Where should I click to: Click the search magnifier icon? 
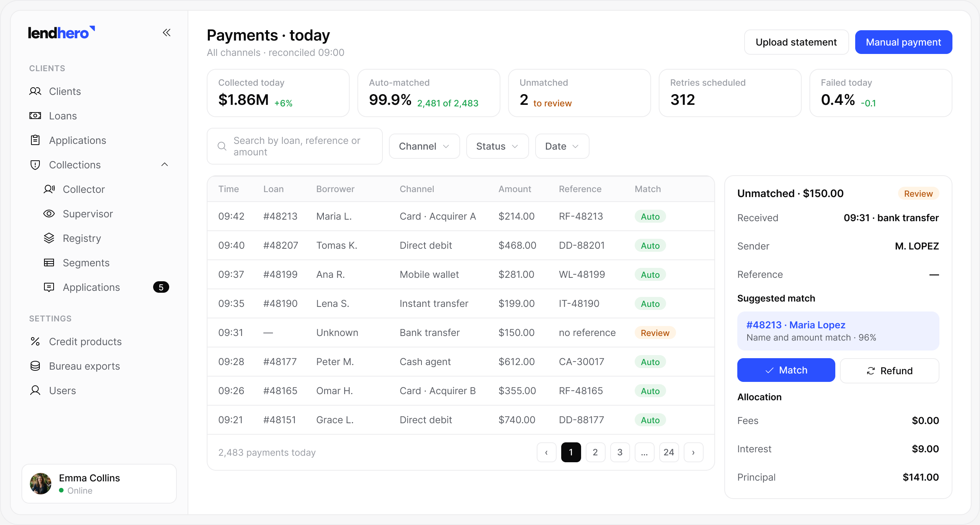222,146
